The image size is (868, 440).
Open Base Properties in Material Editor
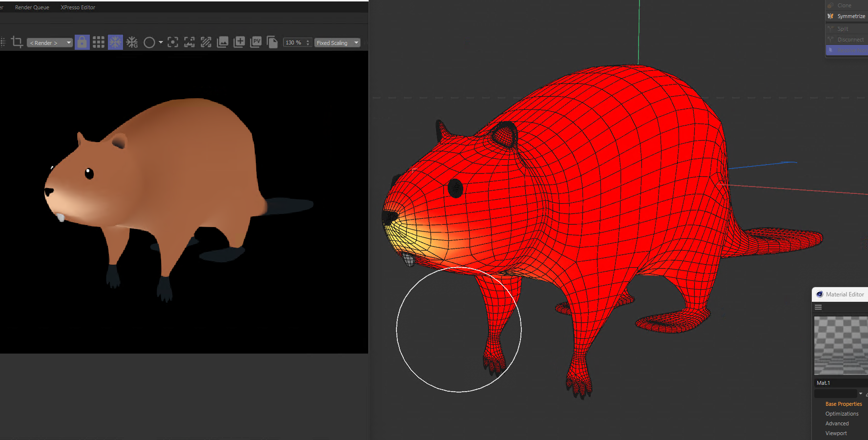point(843,404)
